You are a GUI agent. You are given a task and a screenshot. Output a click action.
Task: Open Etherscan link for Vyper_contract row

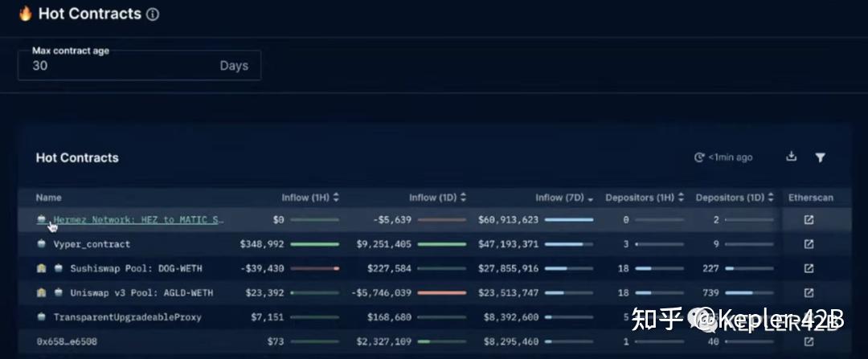tap(809, 244)
